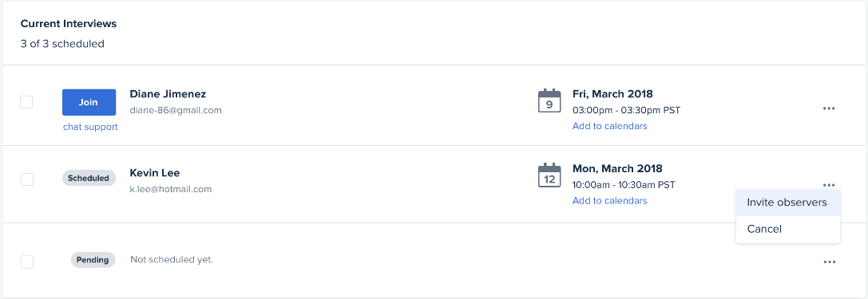Select Cancel in the popup menu
Viewport: 868px width, 299px height.
click(x=787, y=229)
